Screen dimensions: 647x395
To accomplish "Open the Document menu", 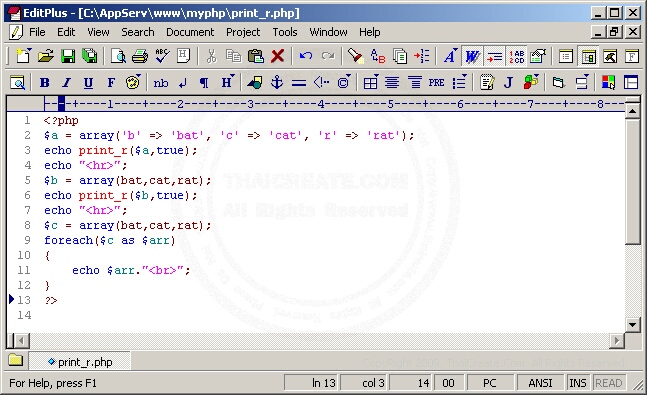I will point(190,32).
